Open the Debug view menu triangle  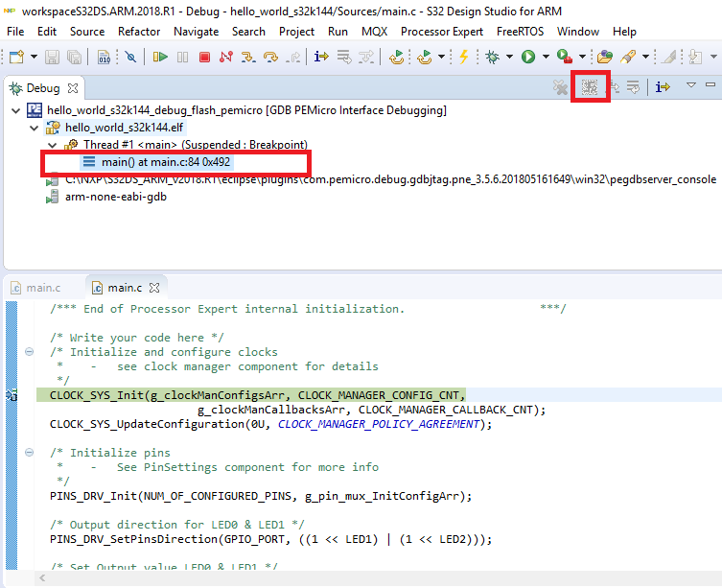click(691, 84)
